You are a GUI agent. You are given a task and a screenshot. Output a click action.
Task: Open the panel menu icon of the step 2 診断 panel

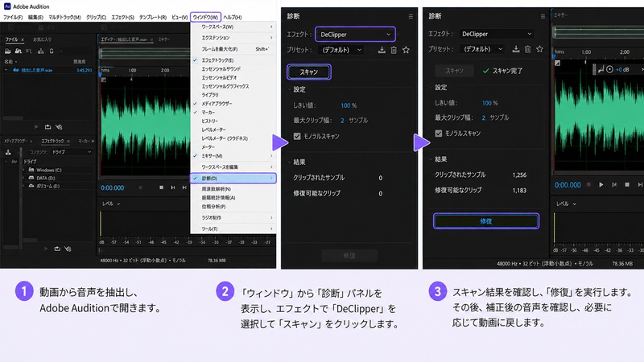(x=411, y=16)
